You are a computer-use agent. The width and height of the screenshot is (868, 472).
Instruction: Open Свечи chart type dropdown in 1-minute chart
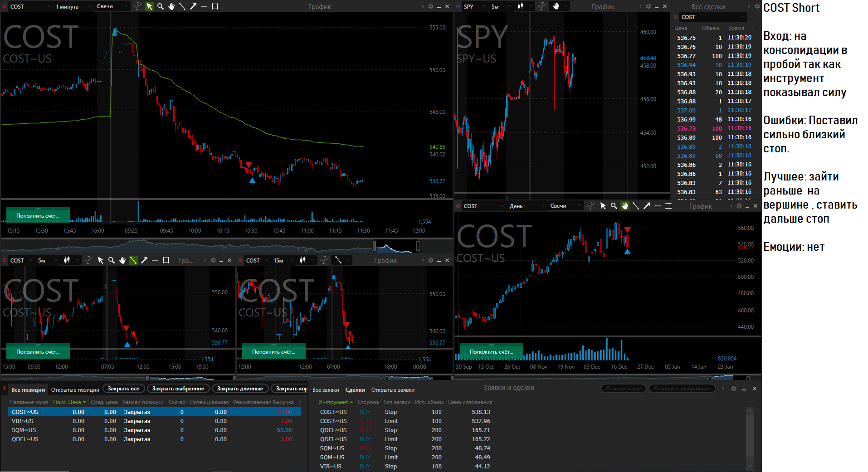pos(112,6)
